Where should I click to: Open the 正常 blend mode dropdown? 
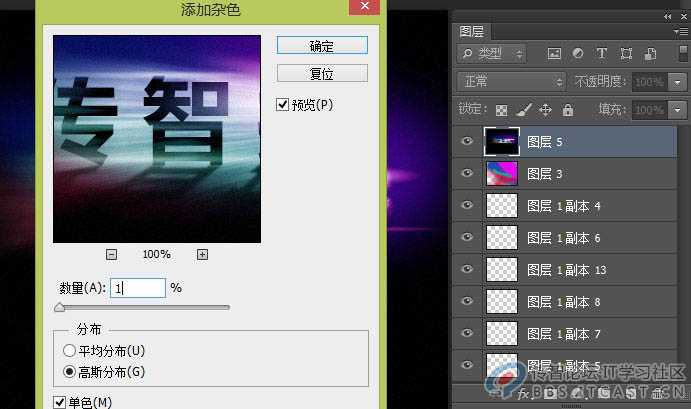coord(510,81)
